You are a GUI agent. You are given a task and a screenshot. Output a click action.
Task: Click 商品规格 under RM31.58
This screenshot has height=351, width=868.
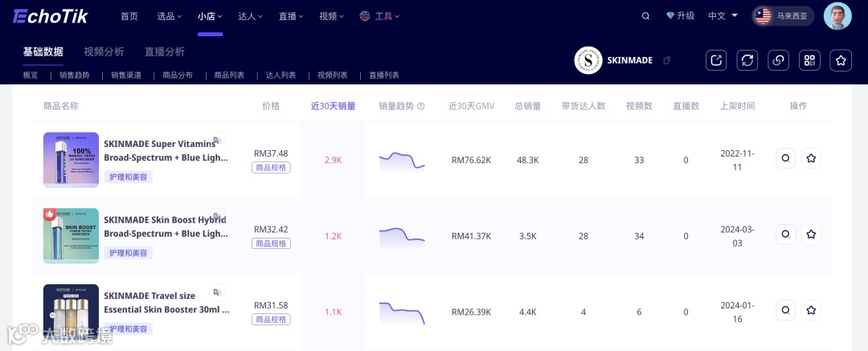point(272,320)
